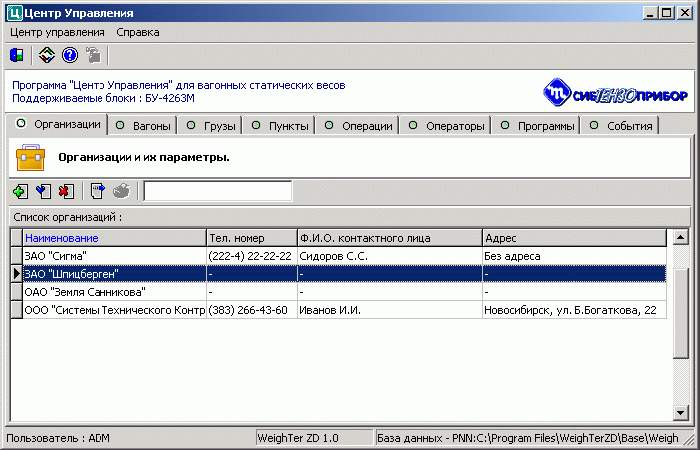
Task: Click the diamond-shaped settings icon in toolbar
Action: pos(46,55)
